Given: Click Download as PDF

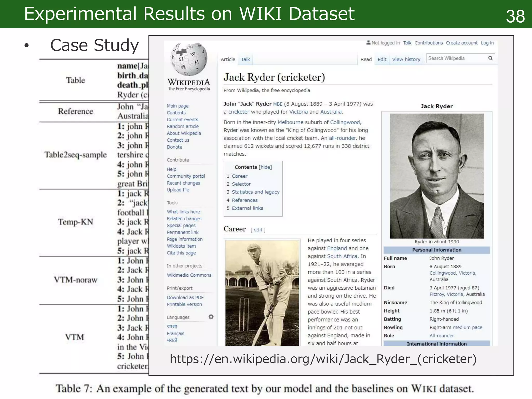Looking at the screenshot, I should 185,297.
